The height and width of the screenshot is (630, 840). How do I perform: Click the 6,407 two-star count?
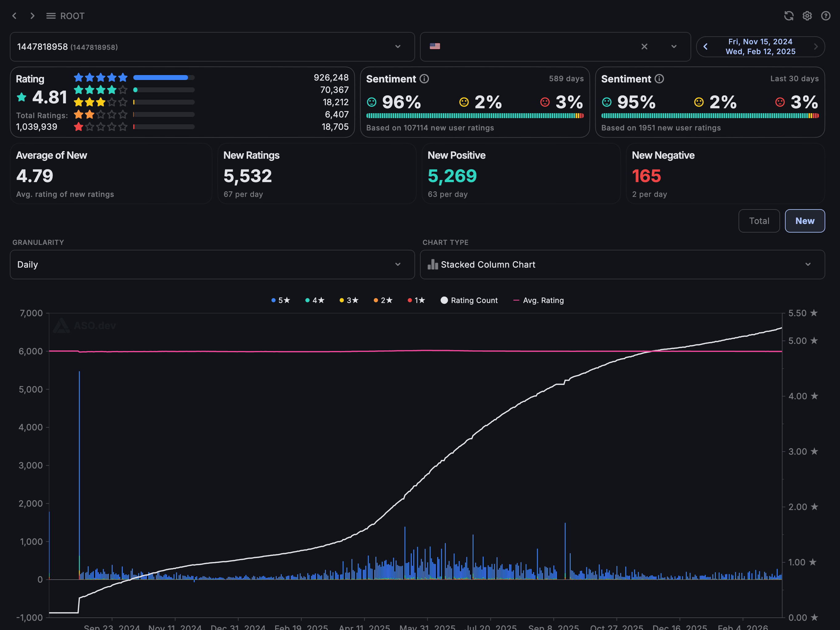336,114
